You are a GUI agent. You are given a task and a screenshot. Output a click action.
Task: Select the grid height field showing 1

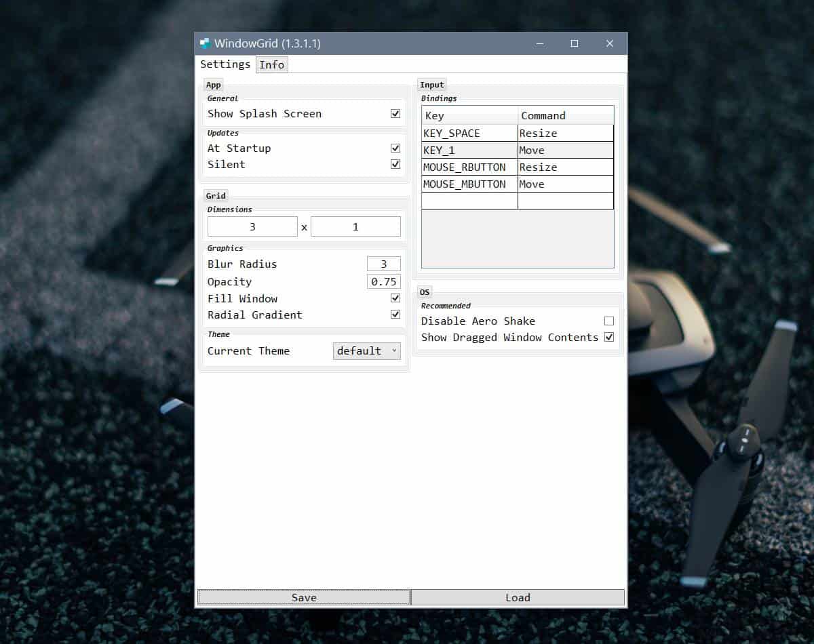[x=355, y=226]
